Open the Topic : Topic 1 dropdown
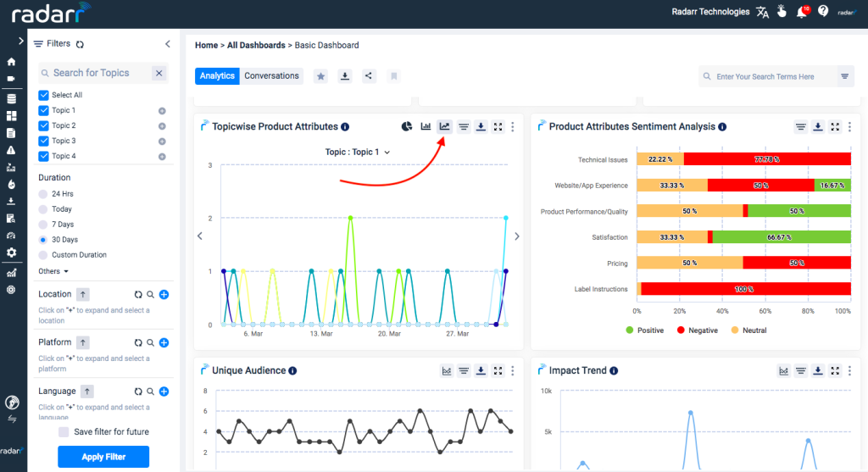Viewport: 868px width, 472px height. (x=358, y=152)
